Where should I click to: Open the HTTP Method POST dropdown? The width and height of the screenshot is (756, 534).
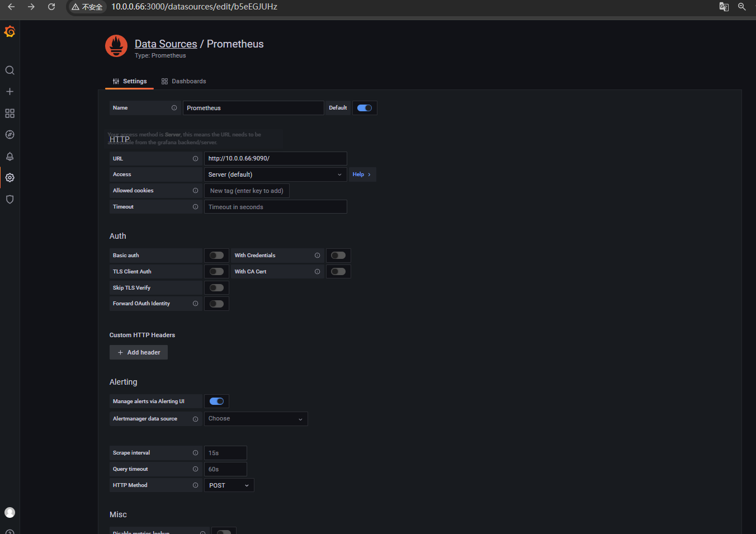click(229, 485)
